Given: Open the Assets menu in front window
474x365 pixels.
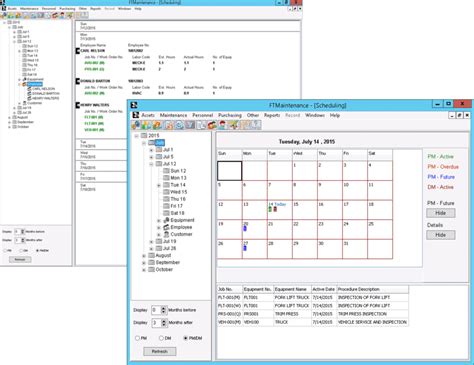Looking at the screenshot, I should tap(148, 115).
